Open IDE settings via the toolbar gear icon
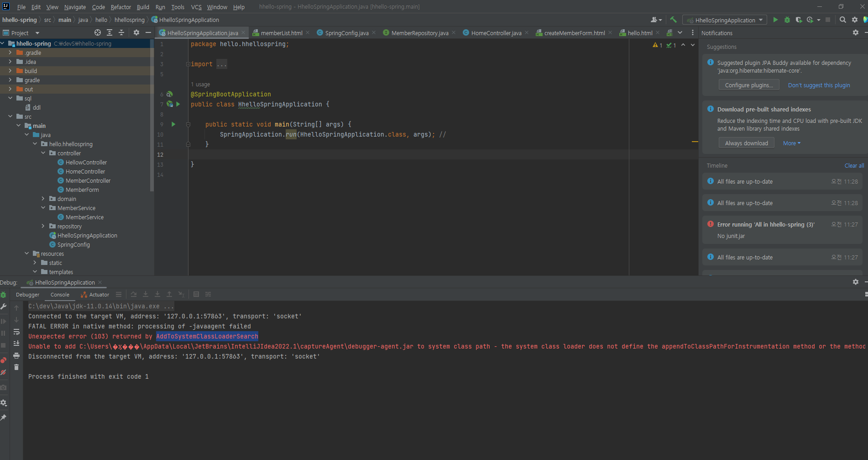 point(855,20)
